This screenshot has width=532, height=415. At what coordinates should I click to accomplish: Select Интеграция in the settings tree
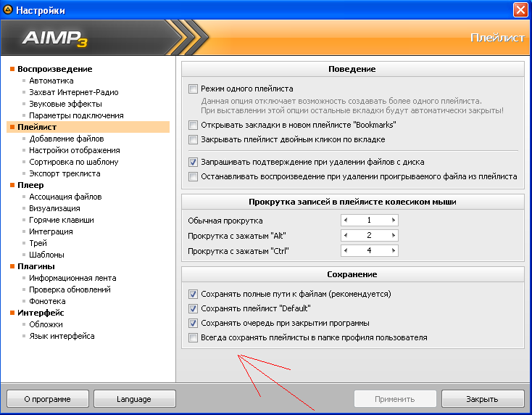51,231
